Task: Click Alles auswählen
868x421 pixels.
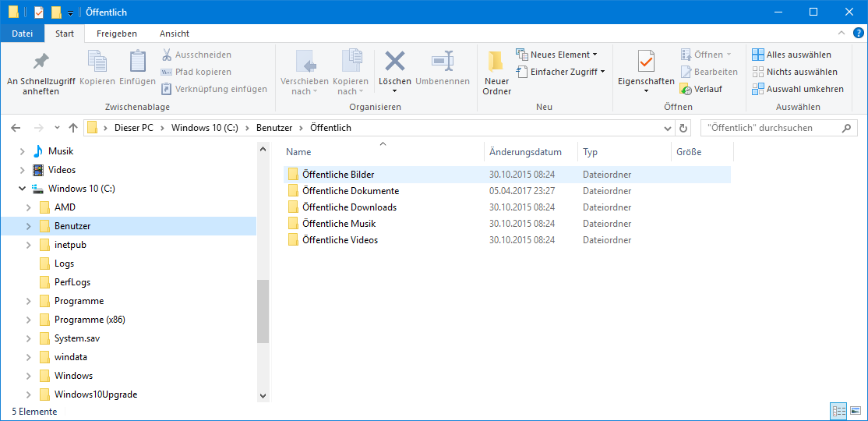Action: (x=792, y=55)
